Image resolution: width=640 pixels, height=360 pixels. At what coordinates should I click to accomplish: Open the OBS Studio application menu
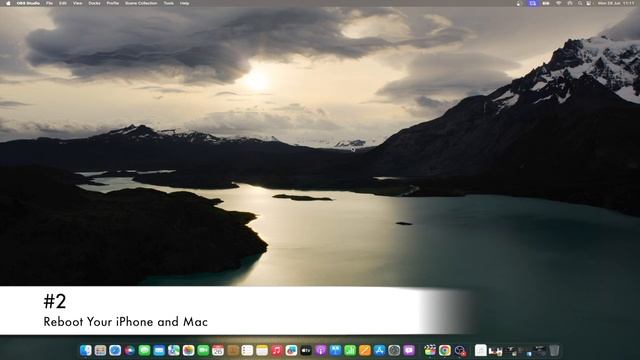tap(28, 3)
